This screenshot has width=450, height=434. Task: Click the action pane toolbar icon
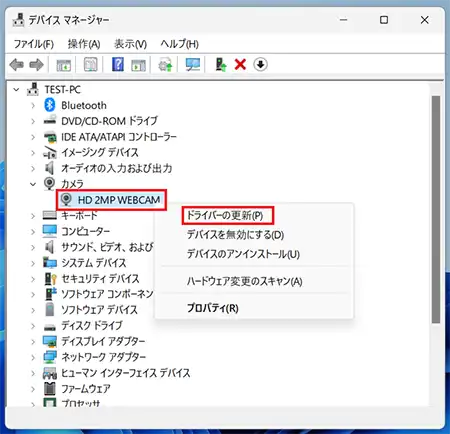click(138, 65)
